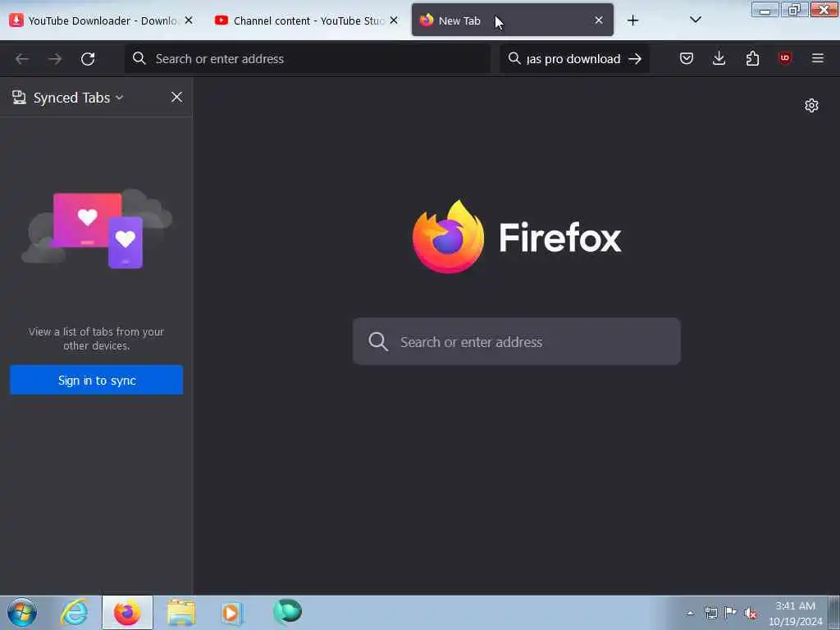The image size is (840, 630).
Task: Open the Downloads panel
Action: click(x=719, y=58)
